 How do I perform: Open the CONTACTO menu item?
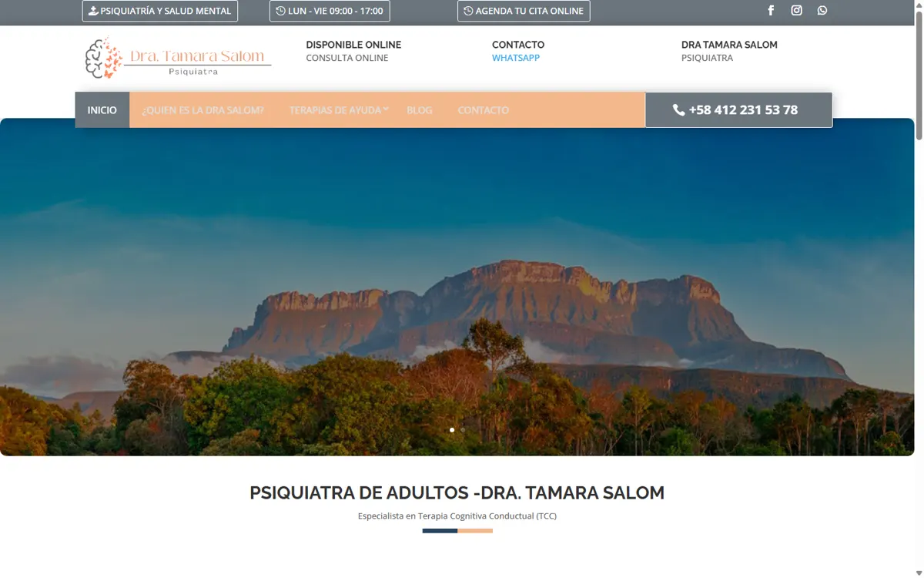[x=484, y=110]
